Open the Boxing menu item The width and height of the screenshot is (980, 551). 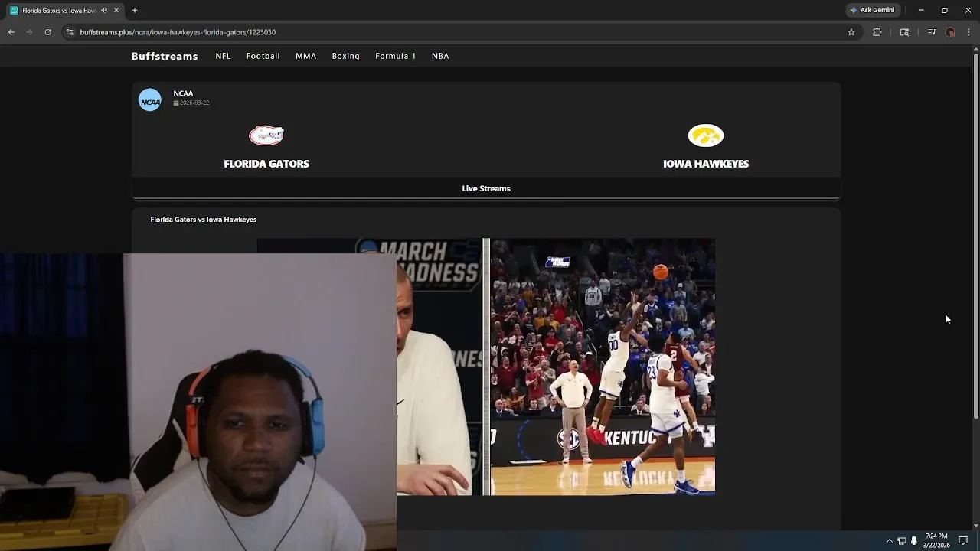[345, 56]
